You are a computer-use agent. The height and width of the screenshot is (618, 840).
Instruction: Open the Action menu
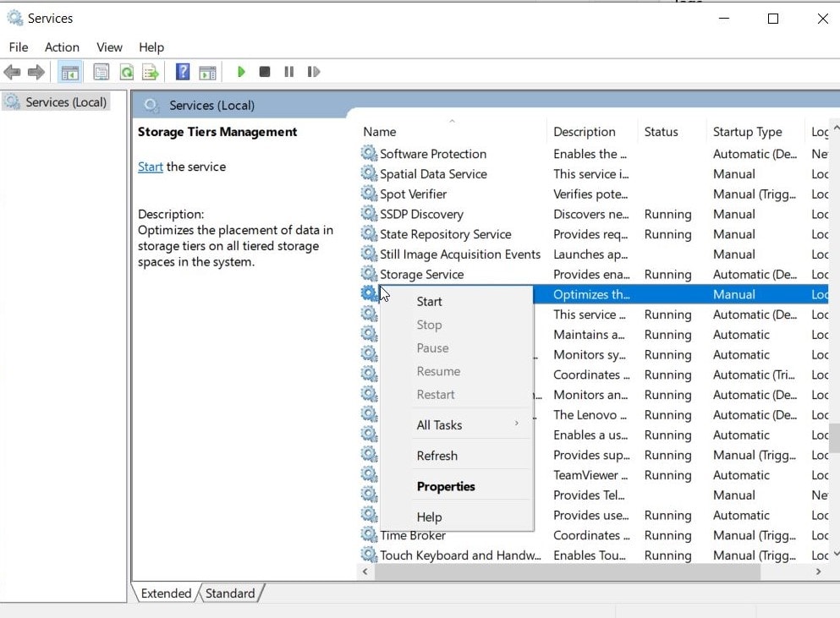coord(62,47)
